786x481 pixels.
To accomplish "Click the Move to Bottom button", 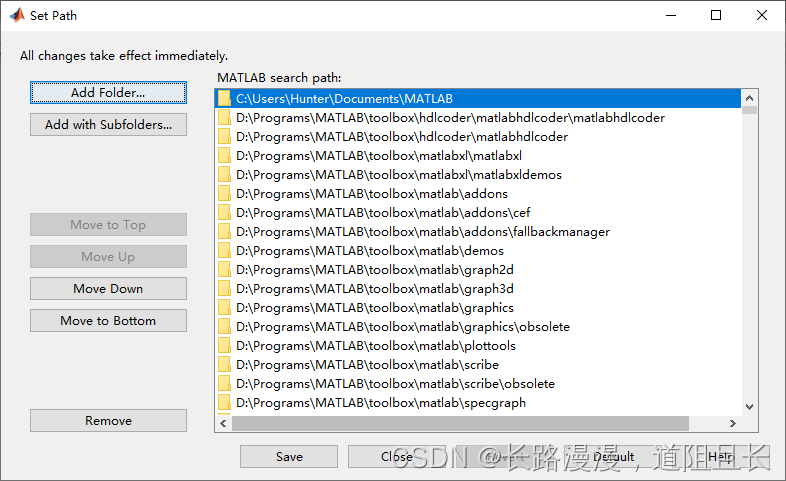I will click(x=108, y=321).
